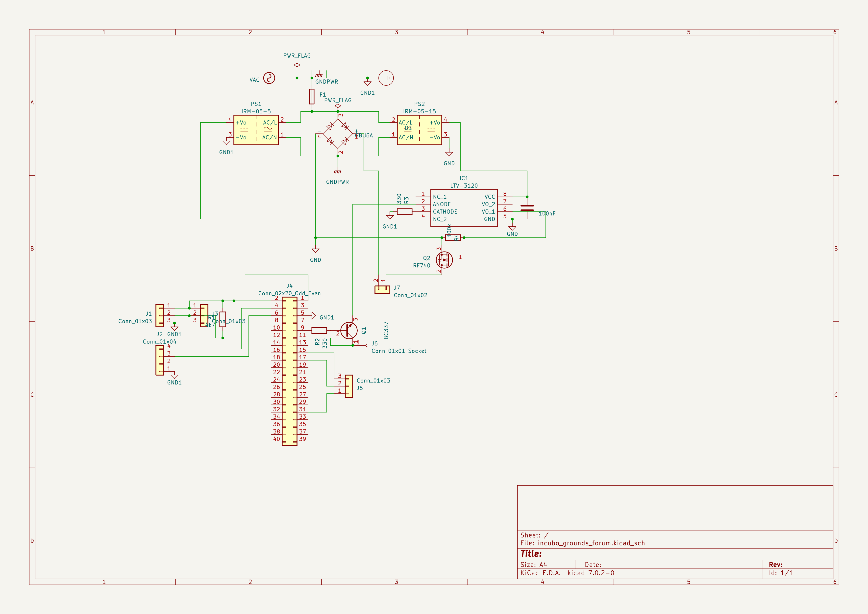Select the 'Rev:' field in the title block
The width and height of the screenshot is (868, 614).
[x=775, y=565]
